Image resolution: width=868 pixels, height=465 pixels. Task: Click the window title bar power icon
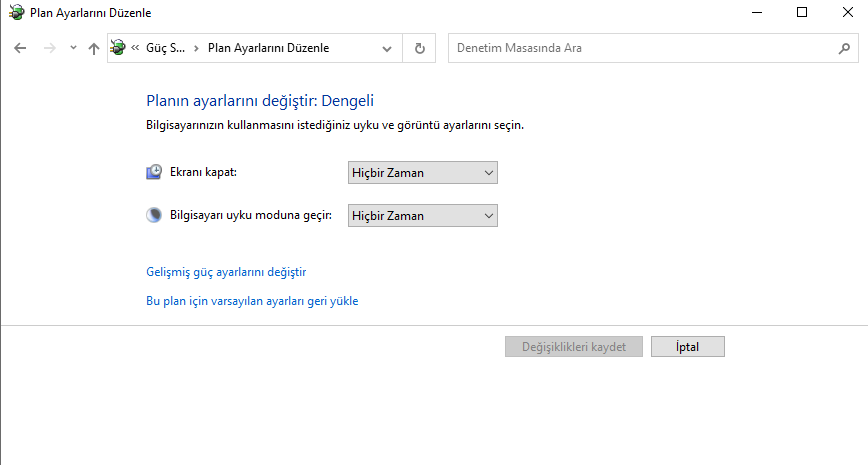[14, 13]
